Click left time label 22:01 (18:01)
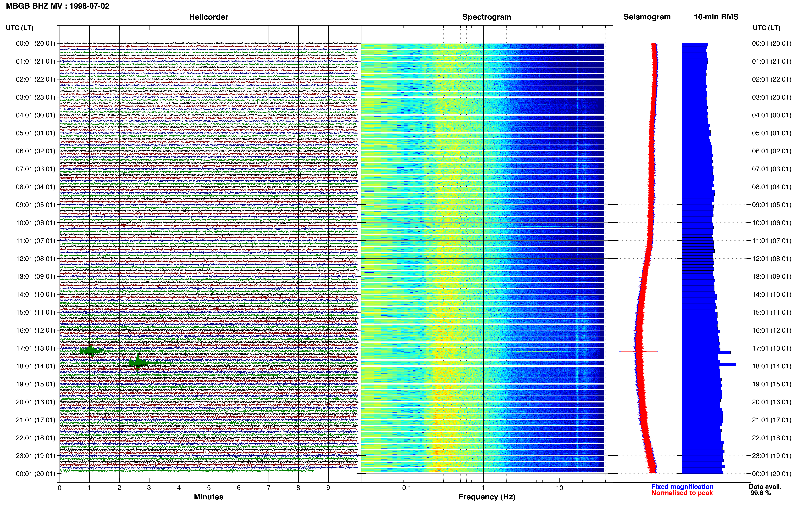Image resolution: width=812 pixels, height=508 pixels. click(35, 438)
